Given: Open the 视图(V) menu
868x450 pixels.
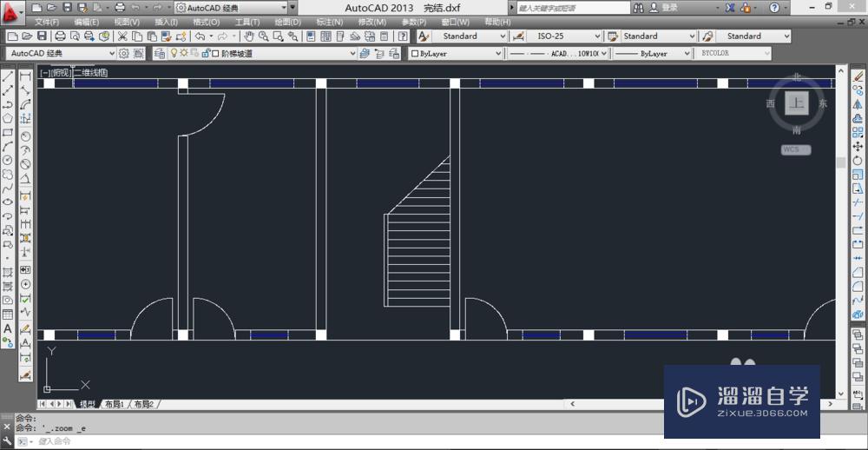Looking at the screenshot, I should (127, 23).
